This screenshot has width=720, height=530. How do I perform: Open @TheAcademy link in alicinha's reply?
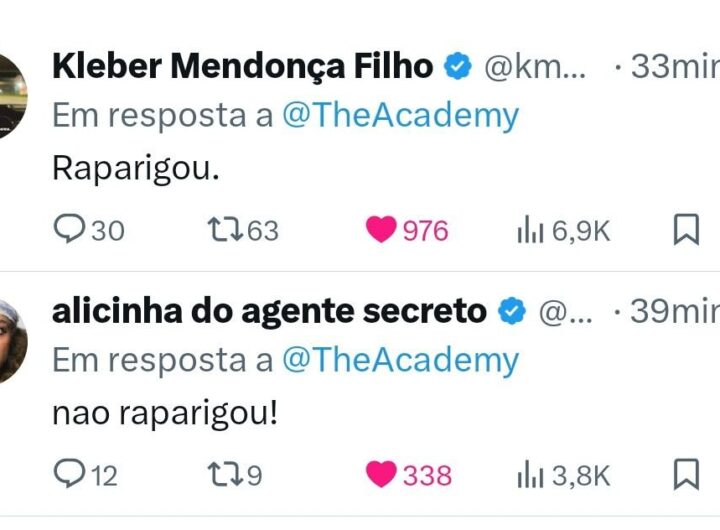pos(400,360)
